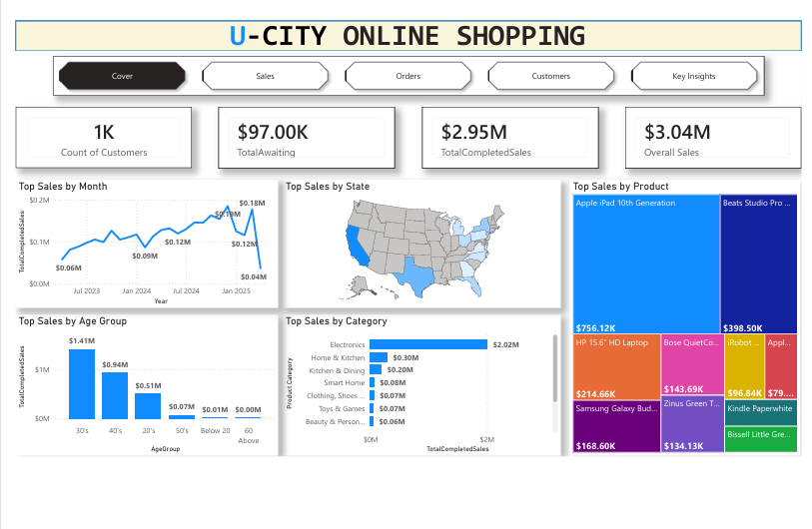The height and width of the screenshot is (529, 812).
Task: Click the HP 15.6" HD Laptop tile
Action: [x=616, y=366]
